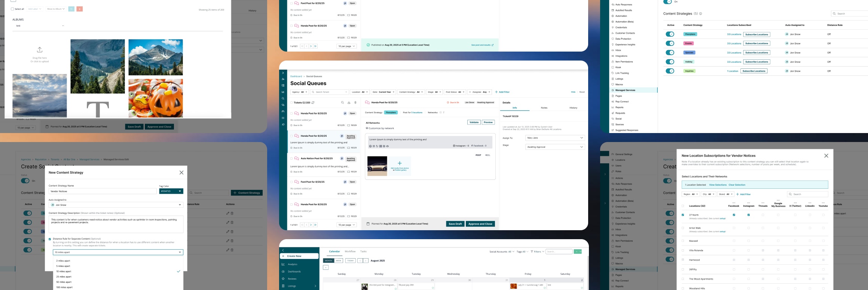Click the search icon in the Tickets header
This screenshot has width=868, height=290.
[x=342, y=102]
